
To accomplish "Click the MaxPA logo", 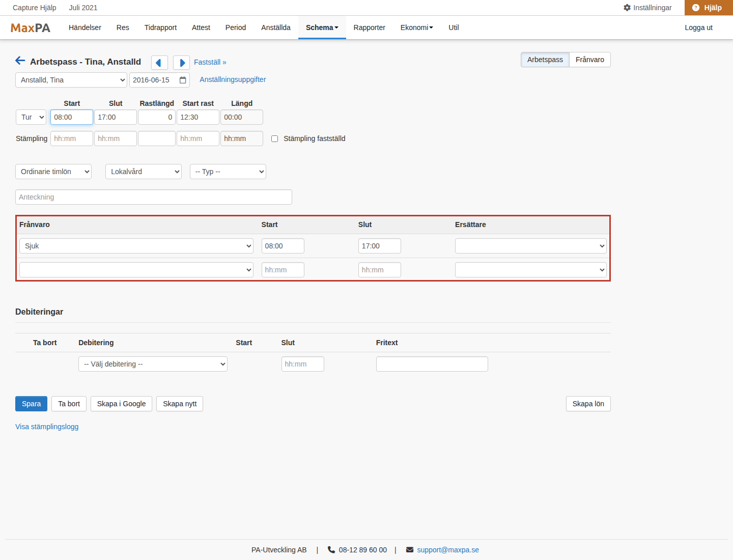I will [31, 28].
